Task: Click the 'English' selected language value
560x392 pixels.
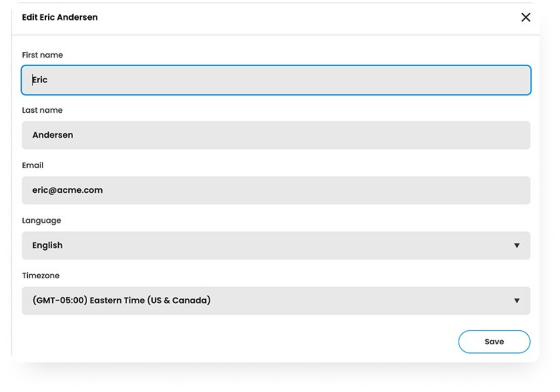Action: click(47, 246)
